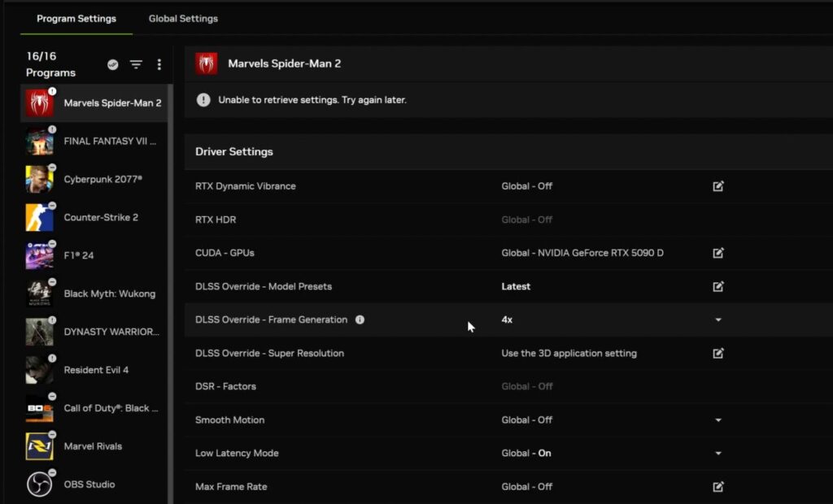
Task: Click the "Marvels Spider-Man 2" header title
Action: pos(284,63)
